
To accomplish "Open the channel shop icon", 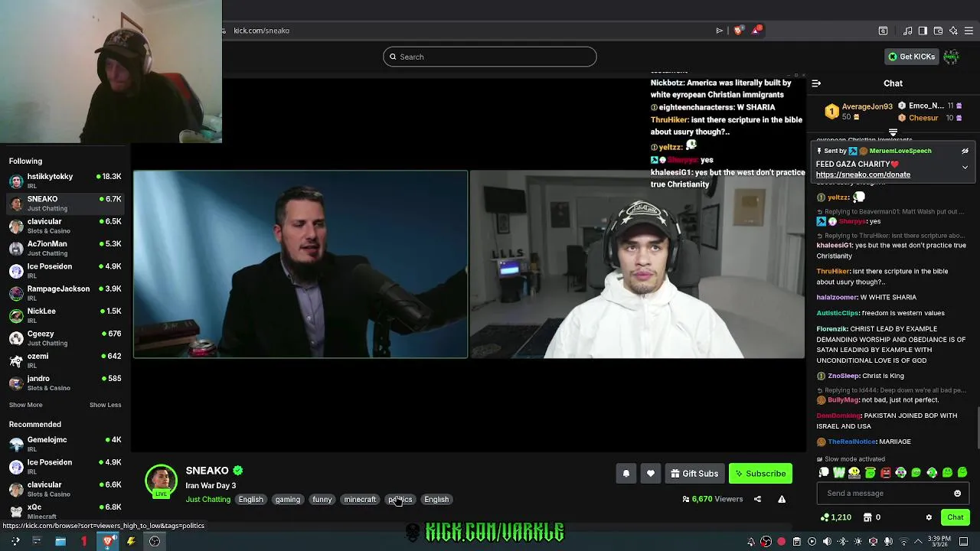I will coord(867,517).
